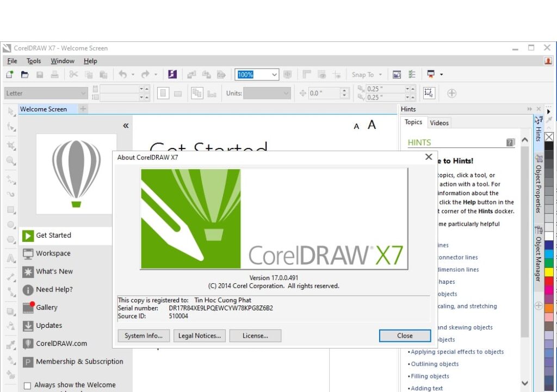Pick the red color swatch in palette
This screenshot has width=557, height=392.
click(x=549, y=281)
